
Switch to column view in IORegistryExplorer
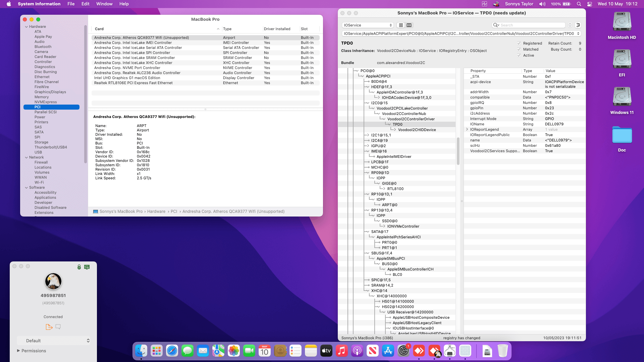pyautogui.click(x=409, y=25)
